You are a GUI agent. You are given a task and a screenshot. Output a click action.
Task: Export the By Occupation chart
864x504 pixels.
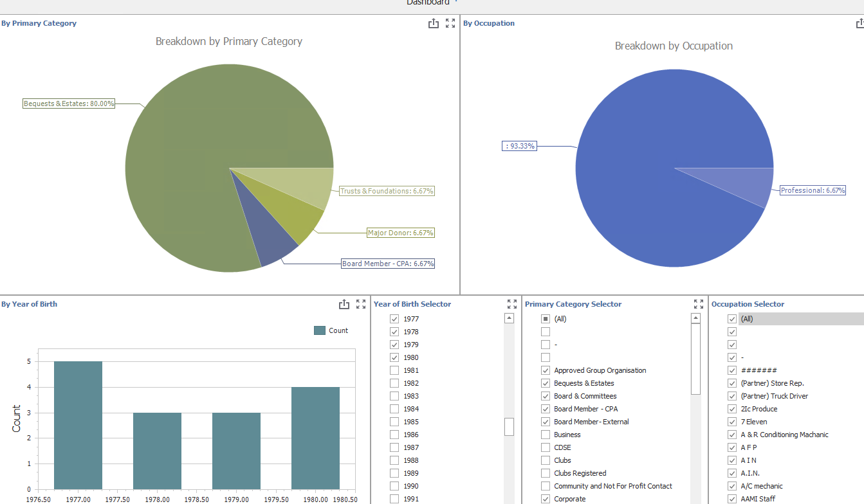pyautogui.click(x=859, y=23)
